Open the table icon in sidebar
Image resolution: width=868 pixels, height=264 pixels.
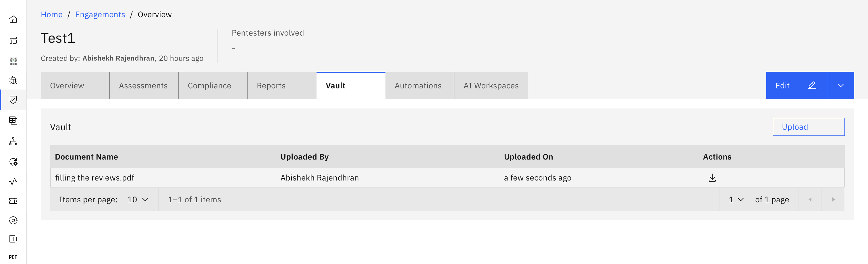[13, 120]
